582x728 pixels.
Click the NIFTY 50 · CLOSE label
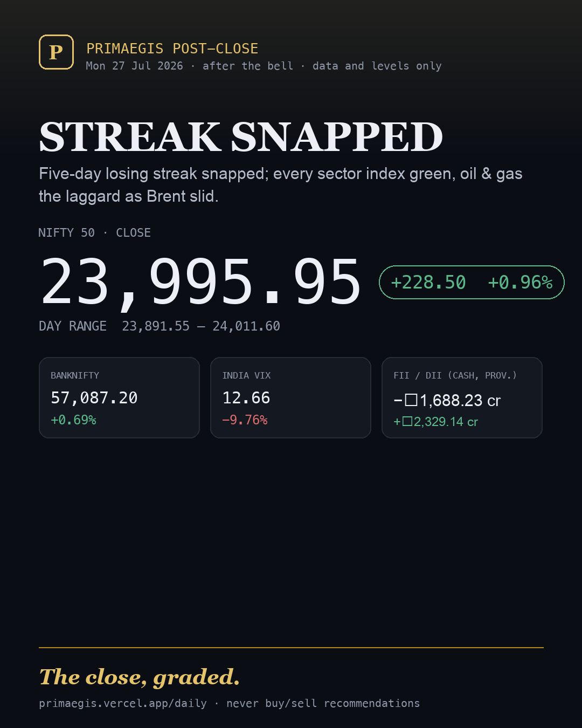(94, 232)
